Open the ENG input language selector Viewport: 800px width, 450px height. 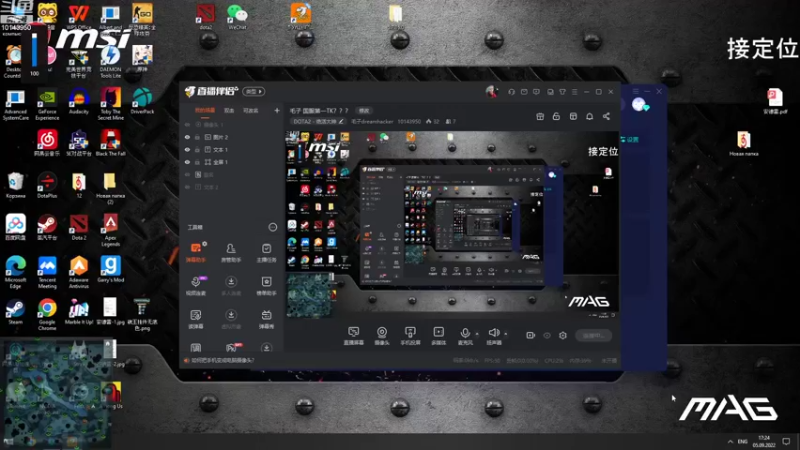(743, 441)
